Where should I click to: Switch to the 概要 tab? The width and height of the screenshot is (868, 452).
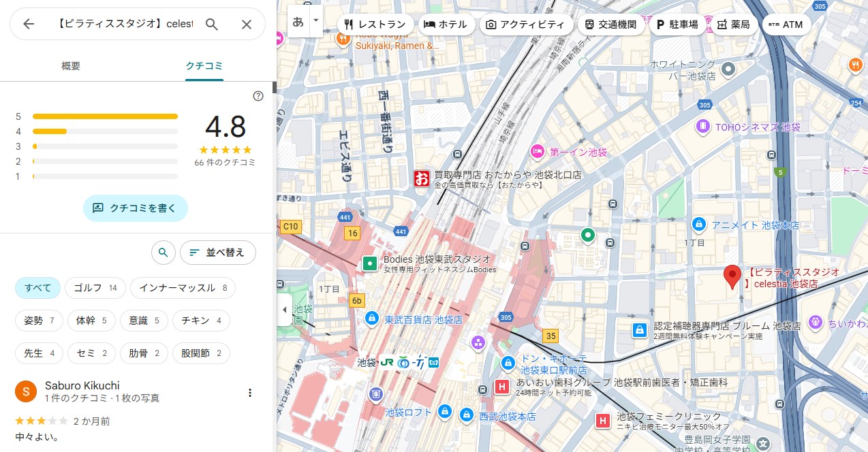click(71, 66)
